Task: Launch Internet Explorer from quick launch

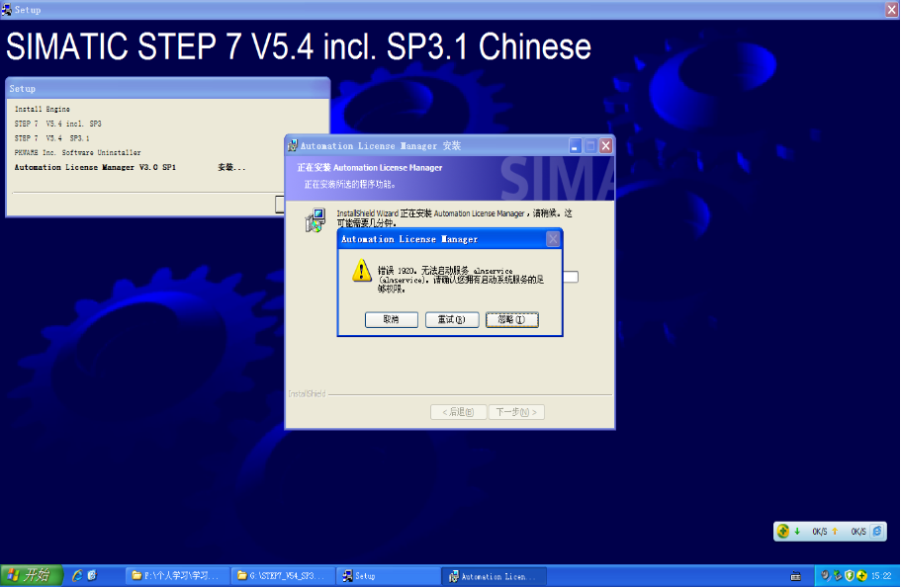Action: [x=76, y=575]
